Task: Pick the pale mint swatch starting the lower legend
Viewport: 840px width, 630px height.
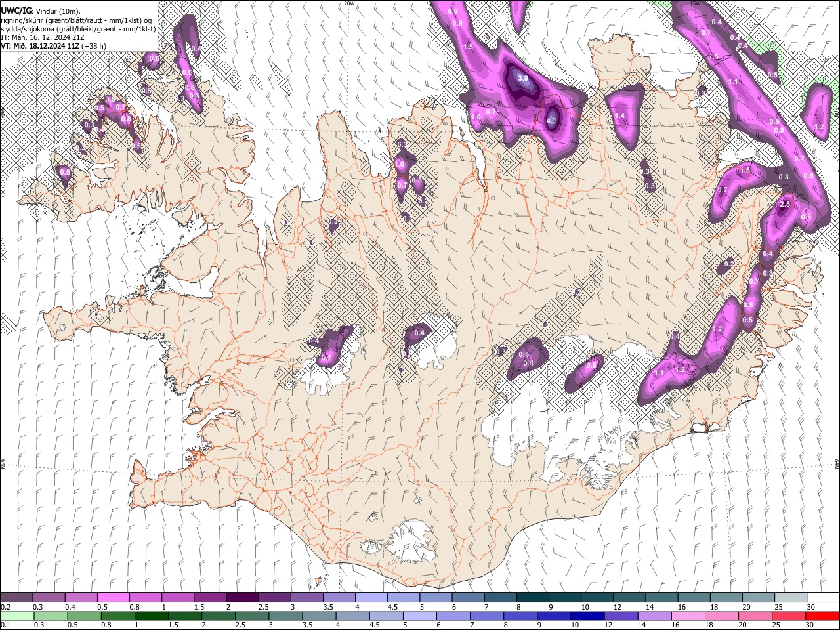Action: pyautogui.click(x=18, y=616)
